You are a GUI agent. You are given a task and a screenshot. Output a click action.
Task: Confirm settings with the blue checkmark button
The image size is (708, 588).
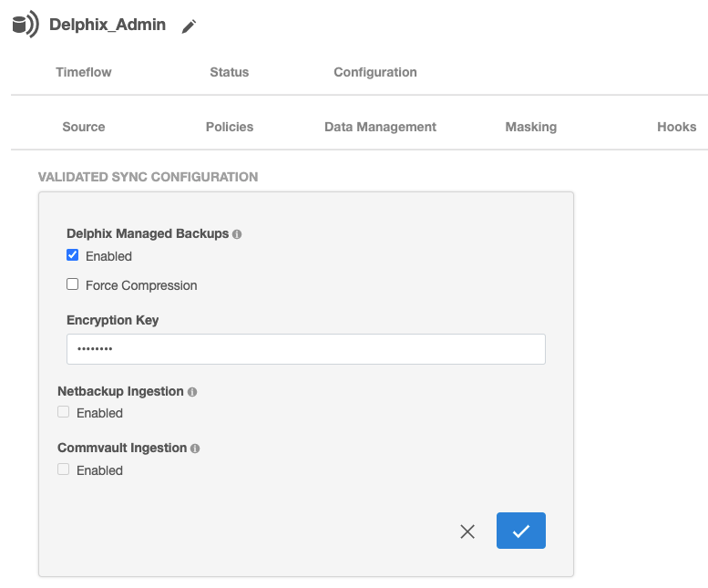(520, 531)
